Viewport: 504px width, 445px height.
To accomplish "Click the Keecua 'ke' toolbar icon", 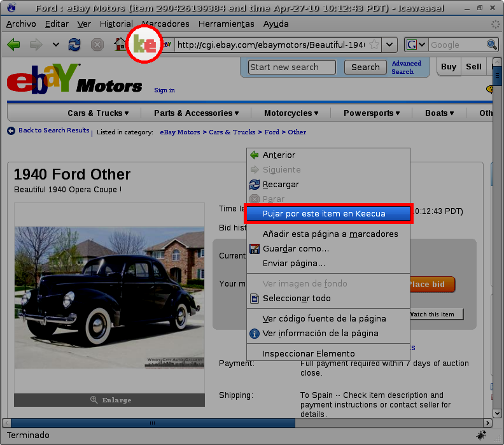I will pyautogui.click(x=144, y=44).
